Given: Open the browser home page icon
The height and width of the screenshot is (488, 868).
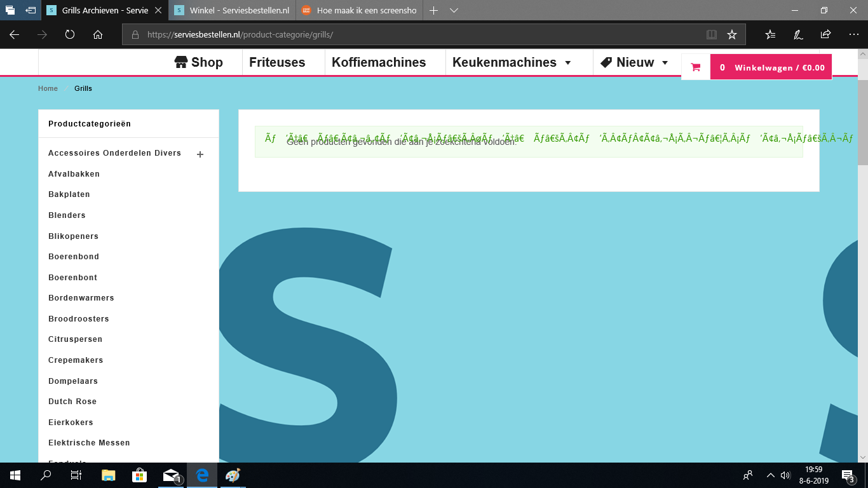Looking at the screenshot, I should coord(98,34).
